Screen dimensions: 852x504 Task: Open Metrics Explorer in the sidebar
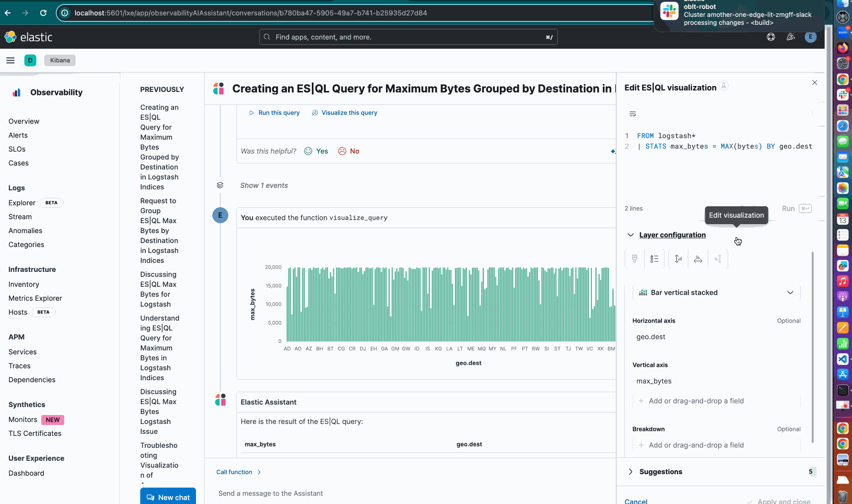pyautogui.click(x=35, y=298)
